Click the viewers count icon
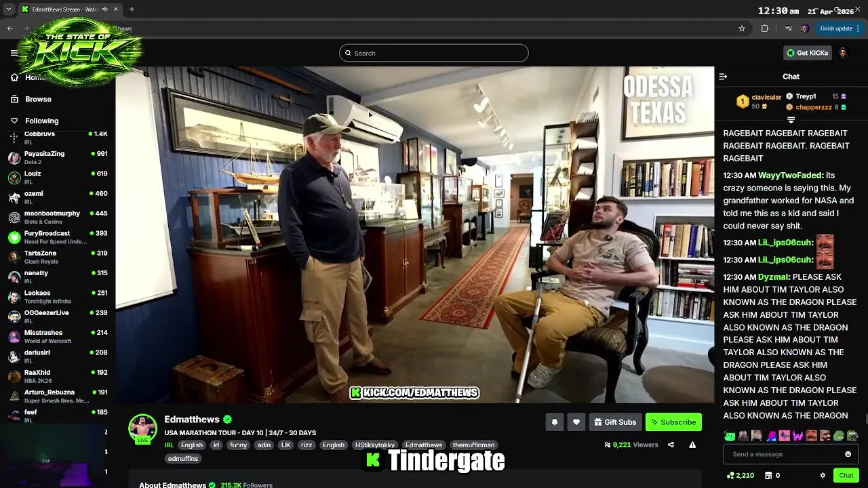Image resolution: width=868 pixels, height=488 pixels. click(607, 445)
